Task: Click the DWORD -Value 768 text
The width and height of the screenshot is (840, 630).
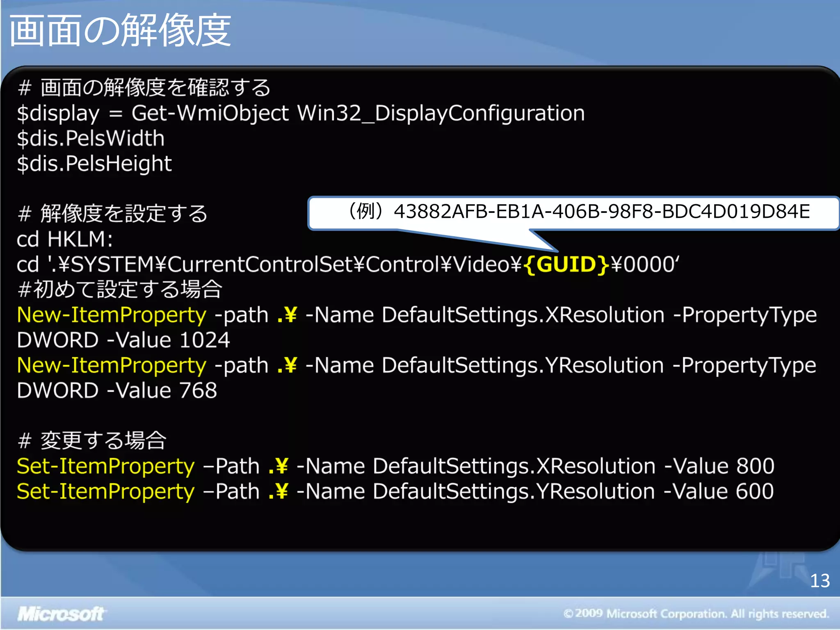Action: [117, 391]
